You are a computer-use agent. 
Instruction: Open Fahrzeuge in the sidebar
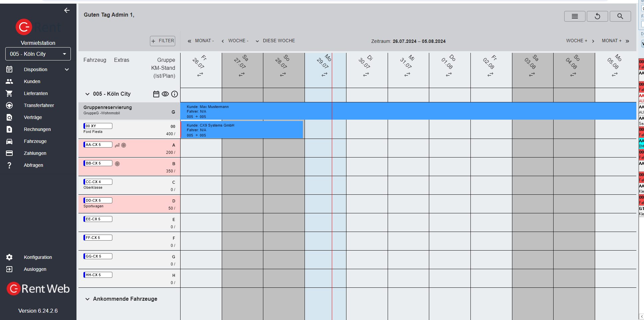[35, 141]
